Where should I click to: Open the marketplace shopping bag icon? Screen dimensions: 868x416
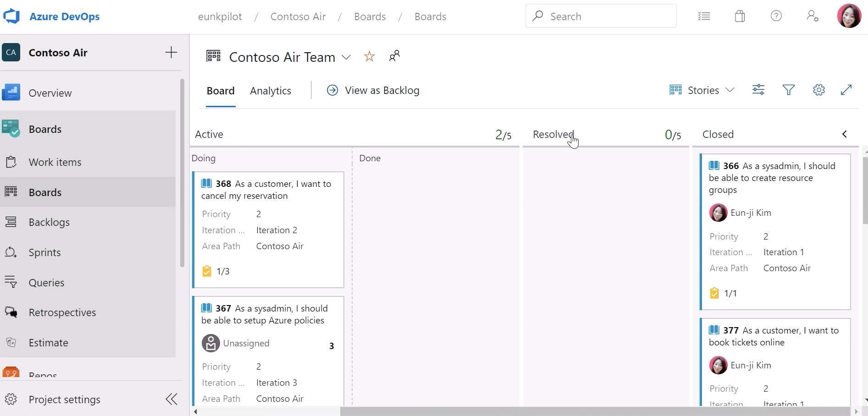740,16
